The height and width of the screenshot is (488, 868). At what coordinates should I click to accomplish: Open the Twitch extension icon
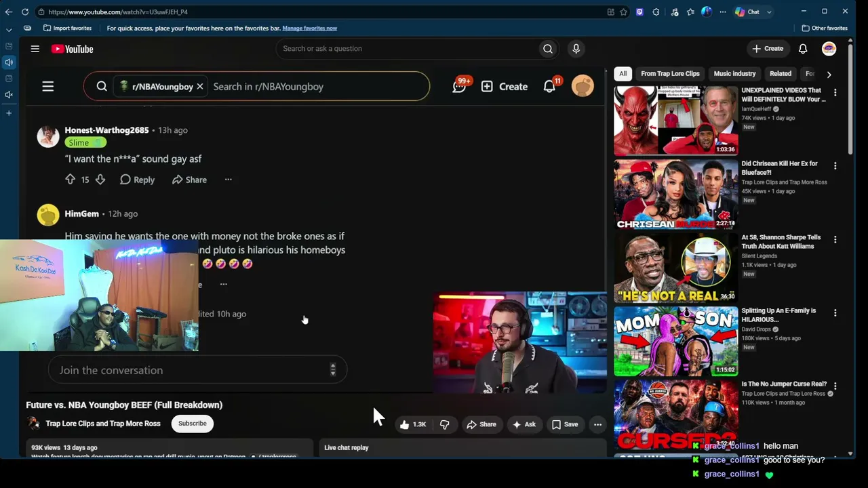tap(639, 12)
